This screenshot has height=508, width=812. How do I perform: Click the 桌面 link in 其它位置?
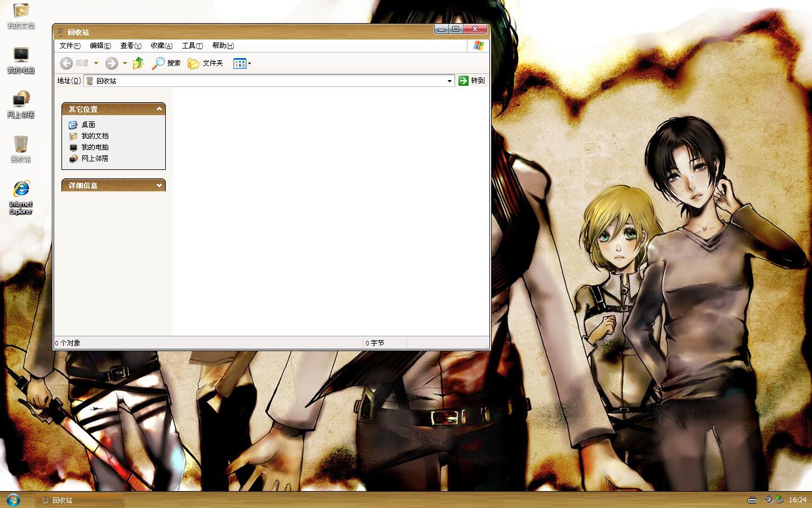click(88, 125)
